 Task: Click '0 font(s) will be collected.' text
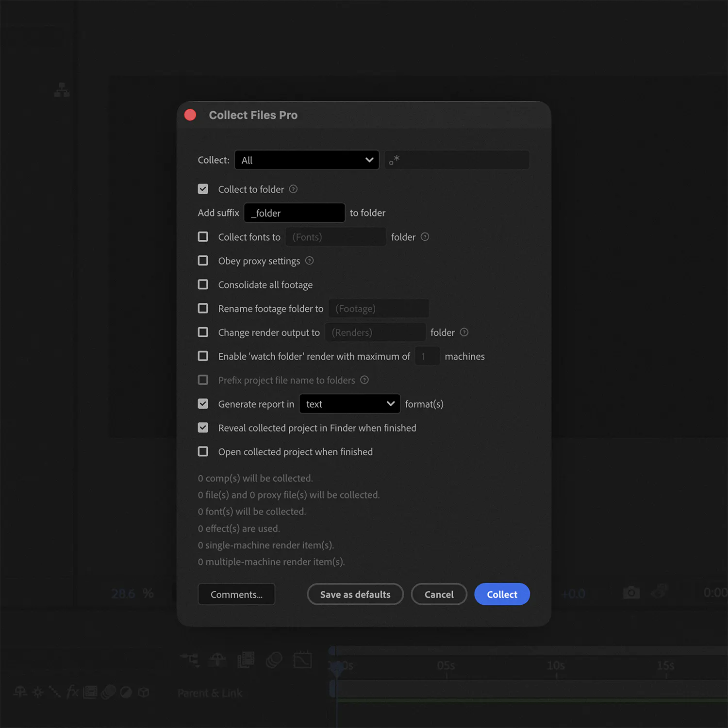pos(252,512)
